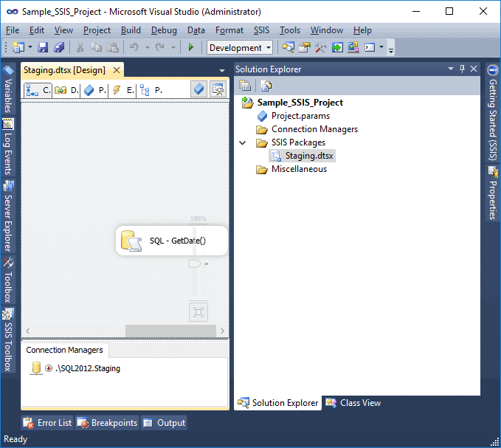The image size is (501, 448).
Task: Switch to the Package Explorer designer tab
Action: pyautogui.click(x=151, y=91)
